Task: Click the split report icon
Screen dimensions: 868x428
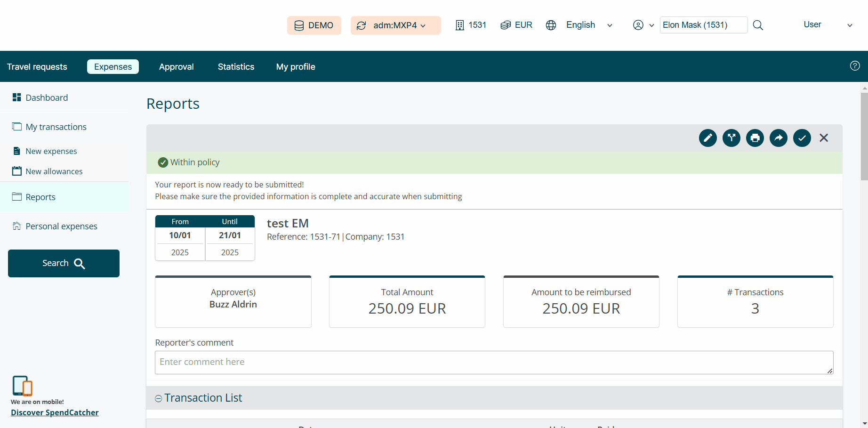Action: [x=731, y=138]
